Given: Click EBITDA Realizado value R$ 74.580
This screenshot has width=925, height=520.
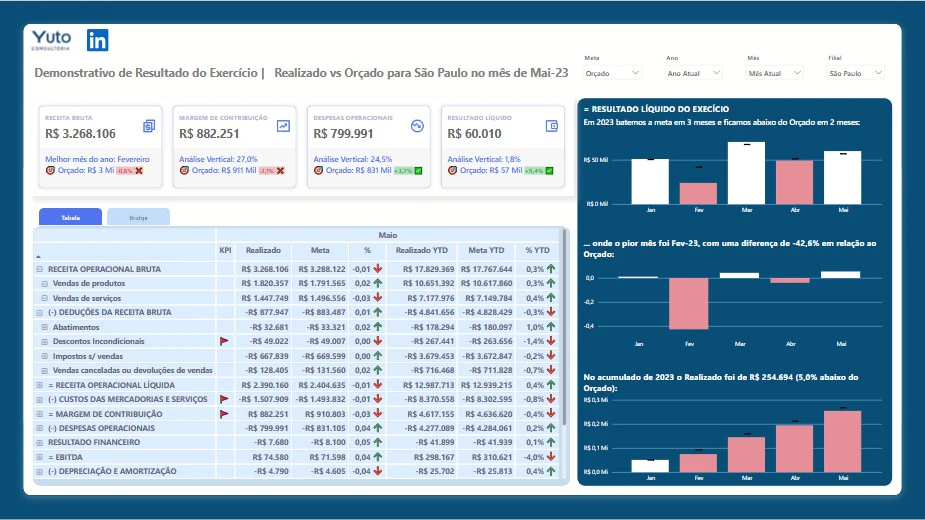Looking at the screenshot, I should [x=270, y=457].
